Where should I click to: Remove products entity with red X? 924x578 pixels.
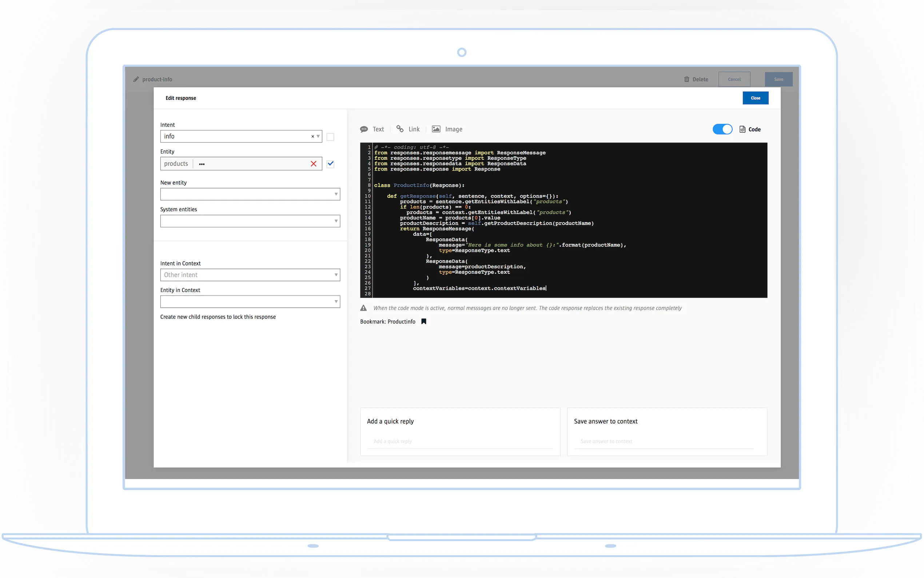(314, 164)
